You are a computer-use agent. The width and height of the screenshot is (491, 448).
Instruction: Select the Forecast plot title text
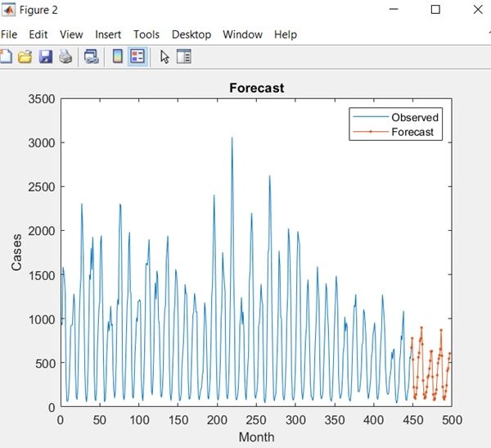pos(256,88)
